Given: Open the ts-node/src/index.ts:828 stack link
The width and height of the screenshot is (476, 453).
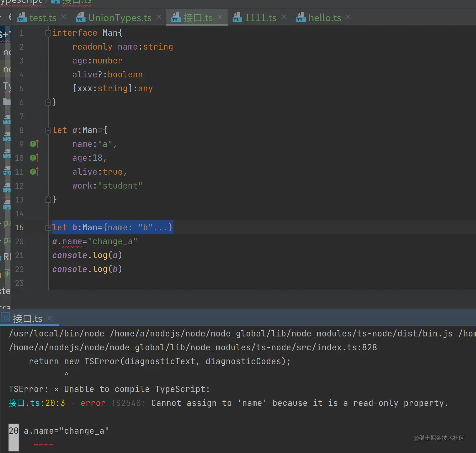Looking at the screenshot, I should 193,347.
